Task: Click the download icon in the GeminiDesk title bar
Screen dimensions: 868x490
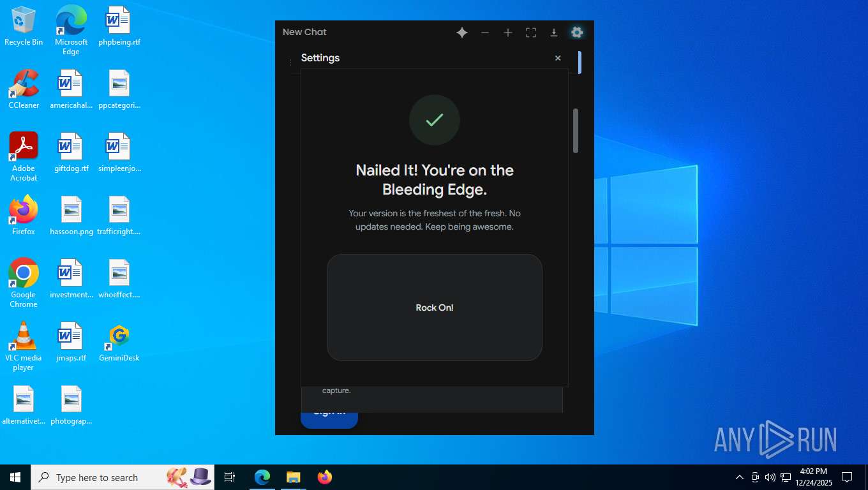Action: click(554, 33)
